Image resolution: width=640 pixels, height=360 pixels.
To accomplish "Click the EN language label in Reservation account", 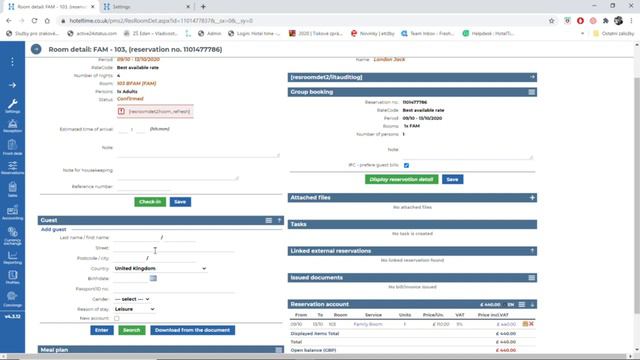I will pyautogui.click(x=511, y=304).
